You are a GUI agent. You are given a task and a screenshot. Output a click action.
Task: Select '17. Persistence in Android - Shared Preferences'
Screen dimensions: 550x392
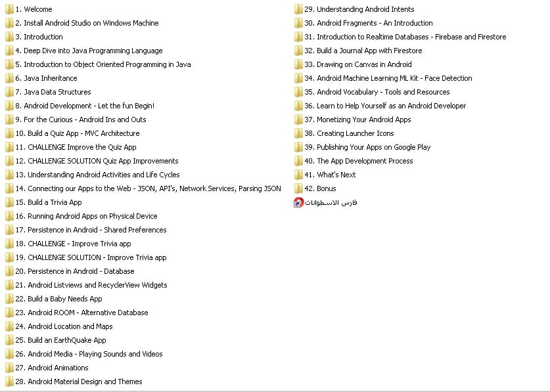[x=91, y=230]
